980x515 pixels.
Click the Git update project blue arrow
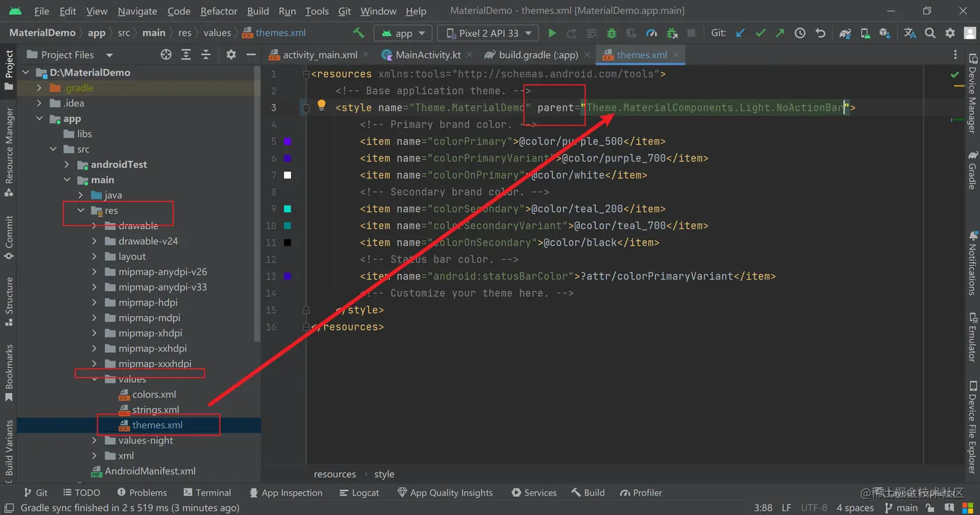740,32
